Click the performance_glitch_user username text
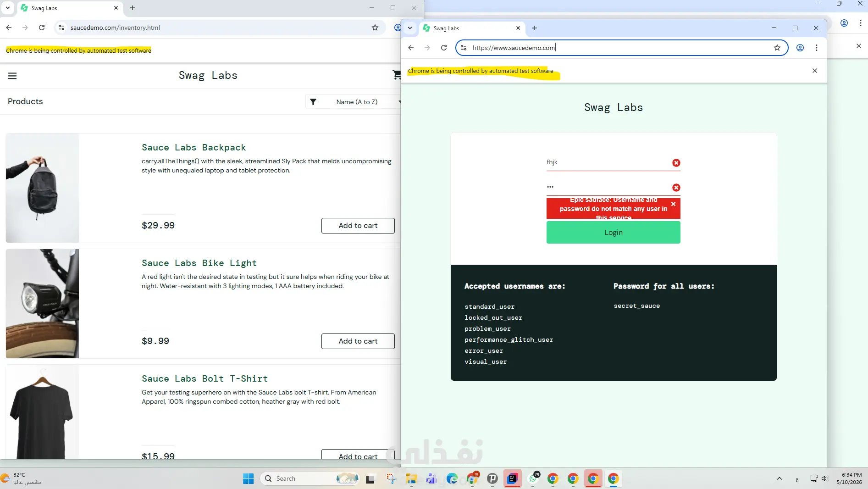This screenshot has width=868, height=489. tap(509, 340)
